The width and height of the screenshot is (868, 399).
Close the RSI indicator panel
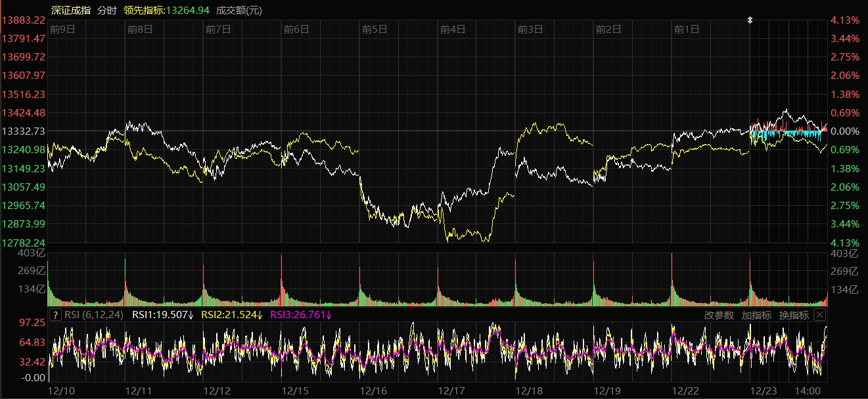(x=819, y=315)
